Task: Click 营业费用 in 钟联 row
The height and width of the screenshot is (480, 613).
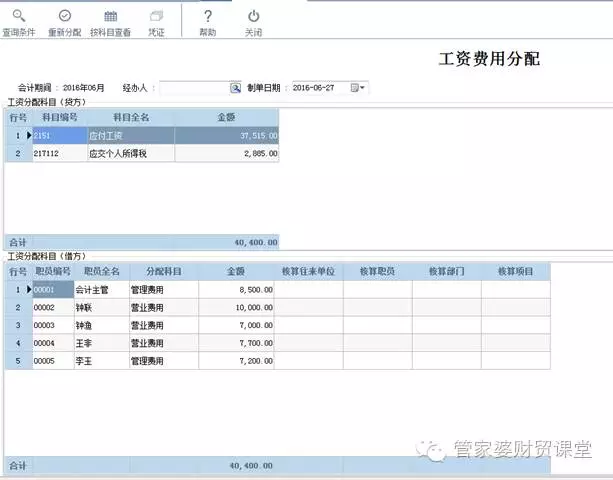Action: pyautogui.click(x=164, y=308)
